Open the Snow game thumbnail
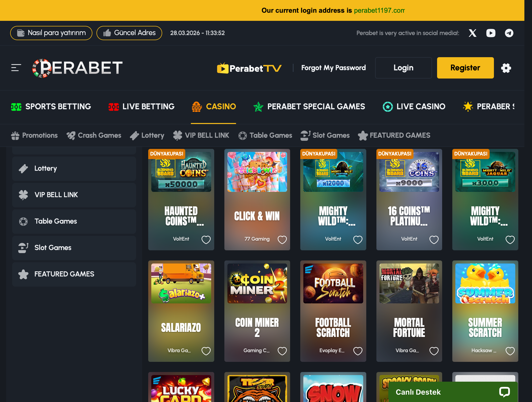Viewport: 532px width, 402px height. (333, 389)
